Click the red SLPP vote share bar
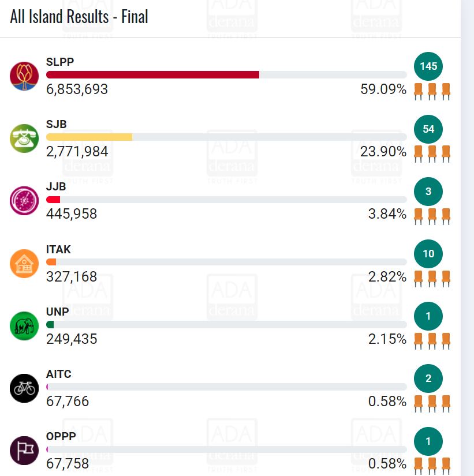Screen dimensions: 474x476 point(152,75)
